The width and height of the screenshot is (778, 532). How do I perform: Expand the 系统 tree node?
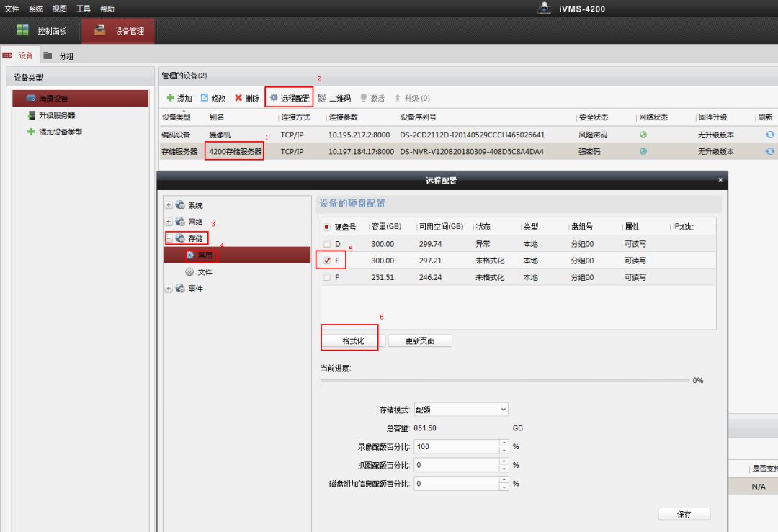tap(169, 205)
